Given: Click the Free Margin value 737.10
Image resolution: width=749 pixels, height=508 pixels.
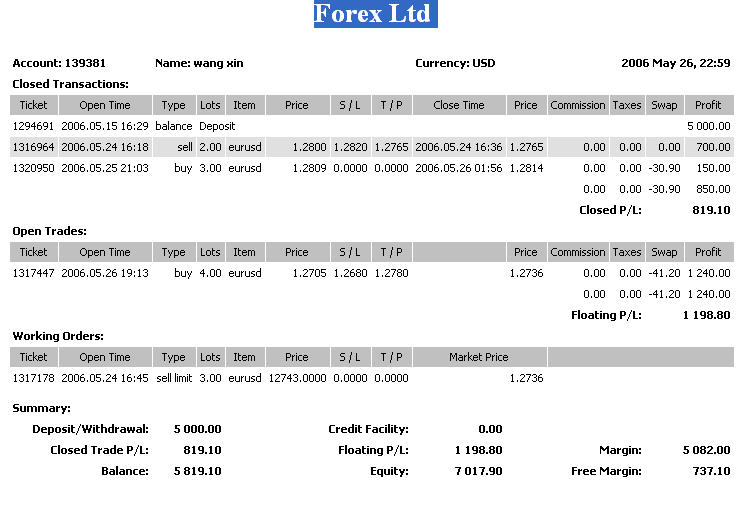Looking at the screenshot, I should [710, 471].
